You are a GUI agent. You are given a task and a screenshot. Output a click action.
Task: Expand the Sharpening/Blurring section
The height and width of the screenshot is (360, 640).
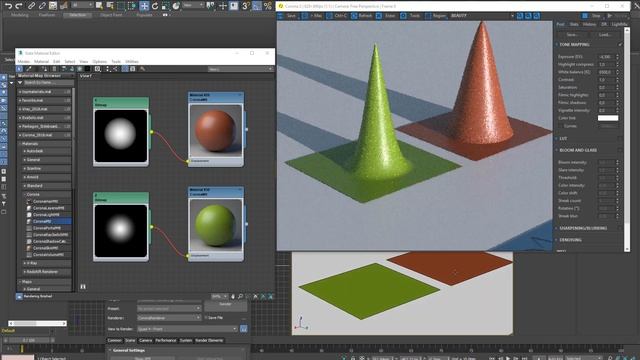(557, 228)
